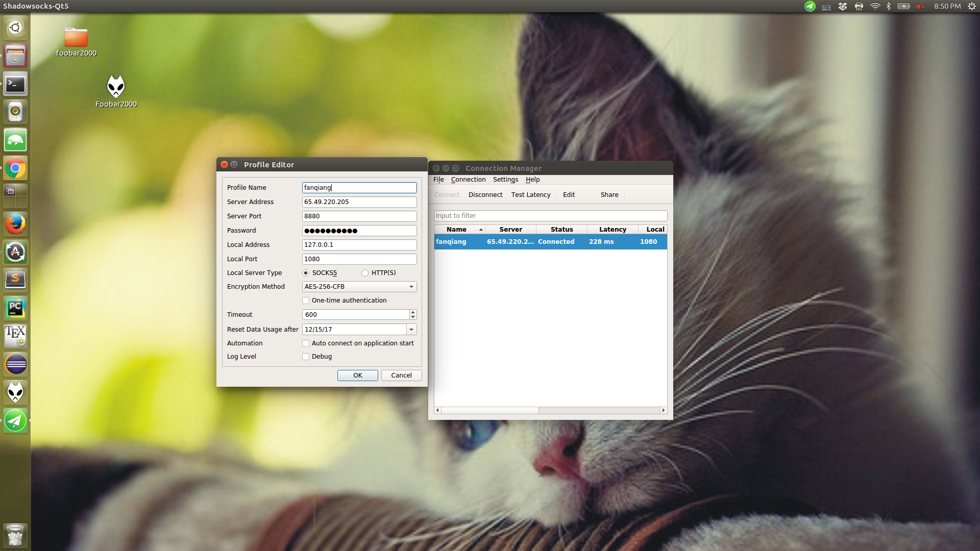Sort by Latency column header
This screenshot has height=551, width=980.
click(612, 230)
